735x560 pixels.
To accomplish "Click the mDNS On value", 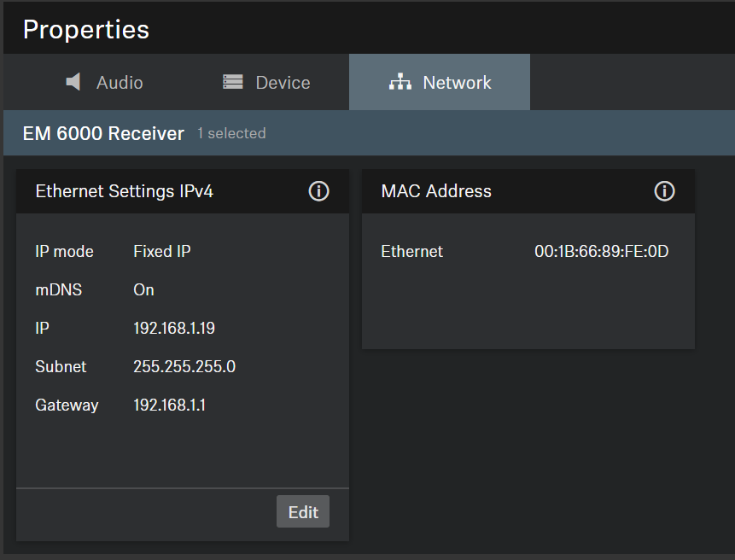I will pyautogui.click(x=143, y=289).
